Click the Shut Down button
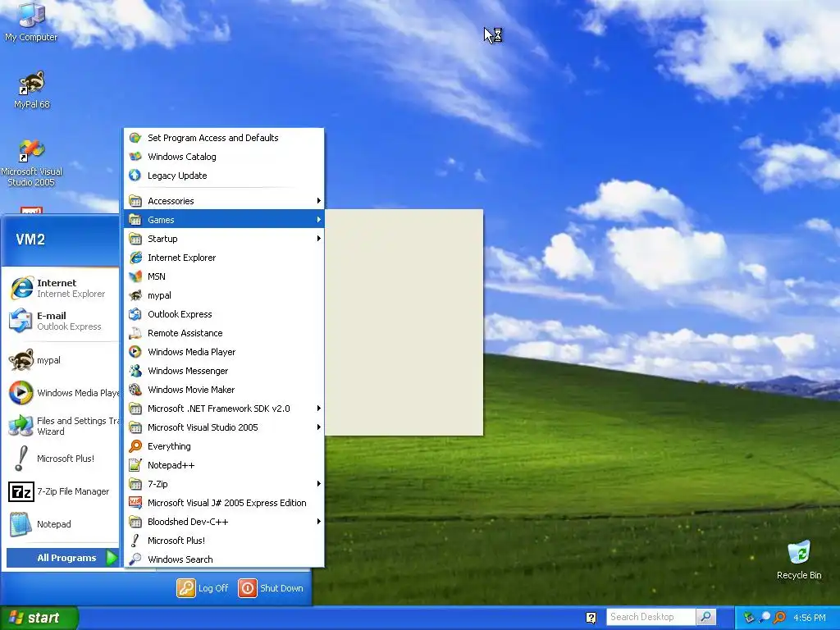The height and width of the screenshot is (630, 840). [271, 588]
